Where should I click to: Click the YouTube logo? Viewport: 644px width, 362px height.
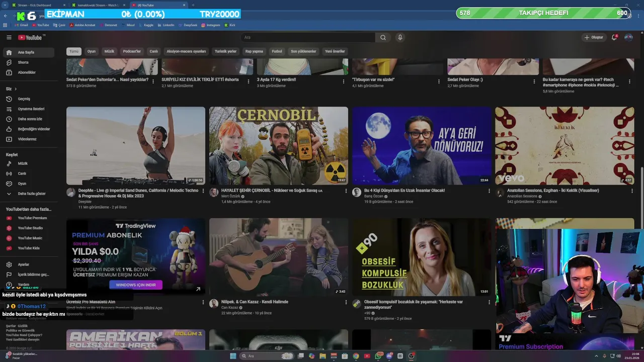click(30, 37)
